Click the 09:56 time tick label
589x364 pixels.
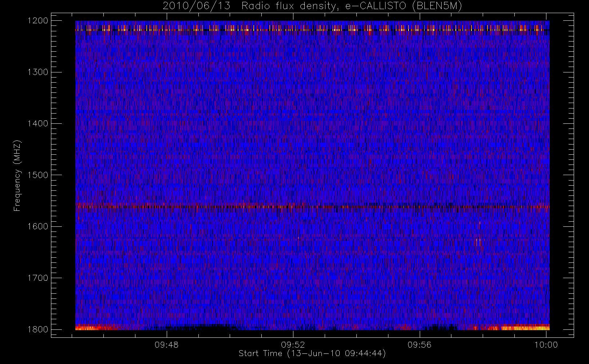[x=420, y=345]
